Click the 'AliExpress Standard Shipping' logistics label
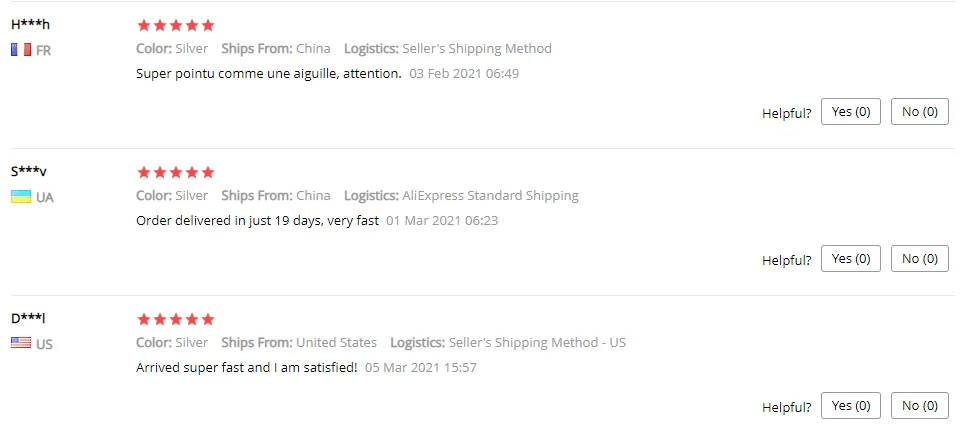Image resolution: width=962 pixels, height=426 pixels. pyautogui.click(x=490, y=196)
